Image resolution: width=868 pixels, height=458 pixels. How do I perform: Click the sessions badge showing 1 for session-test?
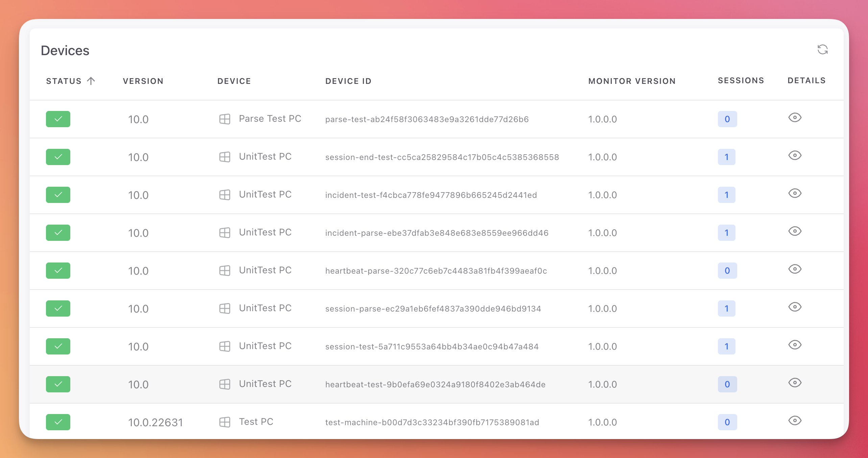pyautogui.click(x=727, y=346)
